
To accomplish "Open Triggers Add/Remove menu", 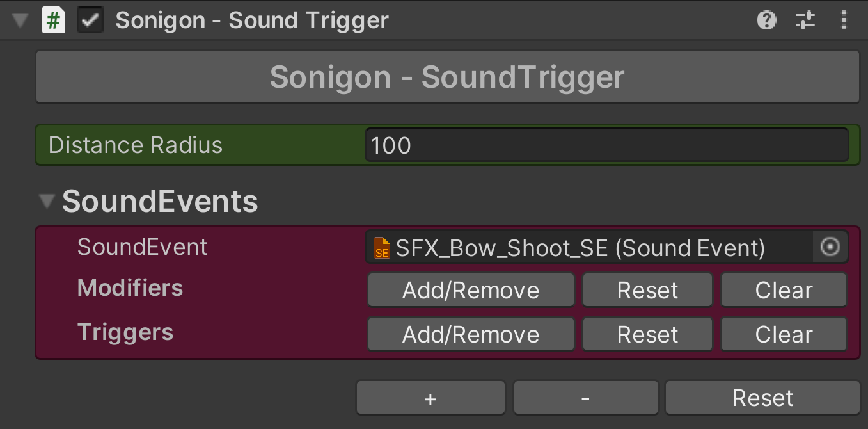I will coord(471,334).
